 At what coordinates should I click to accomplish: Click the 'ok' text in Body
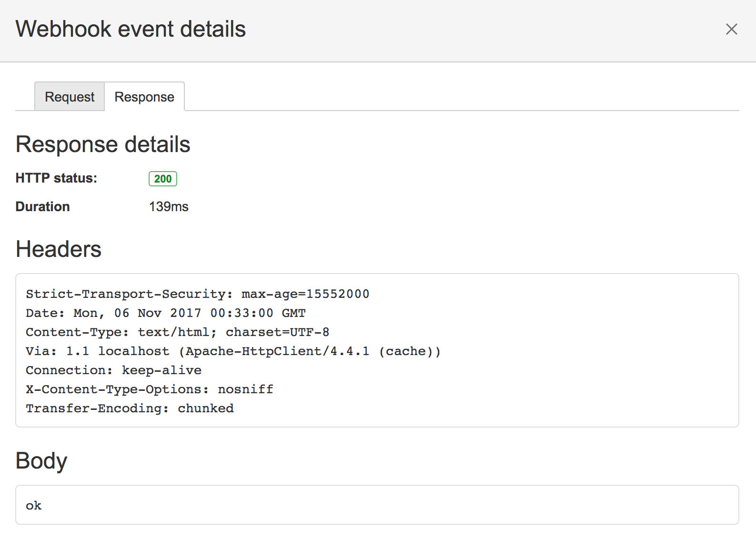coord(34,506)
